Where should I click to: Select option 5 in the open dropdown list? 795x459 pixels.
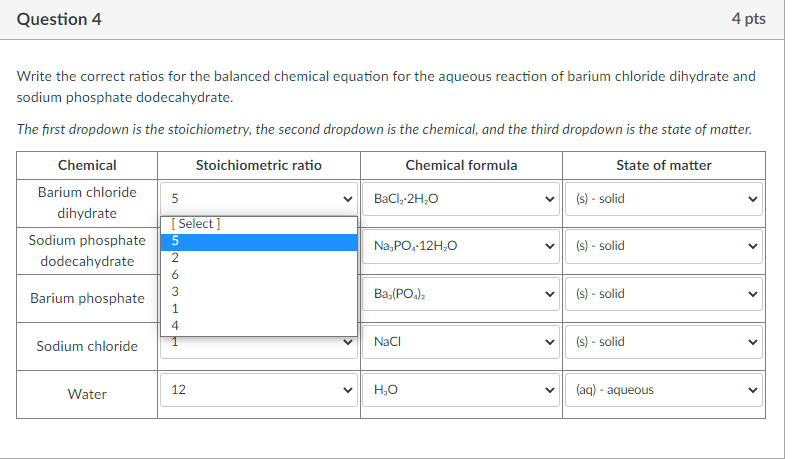(x=257, y=241)
